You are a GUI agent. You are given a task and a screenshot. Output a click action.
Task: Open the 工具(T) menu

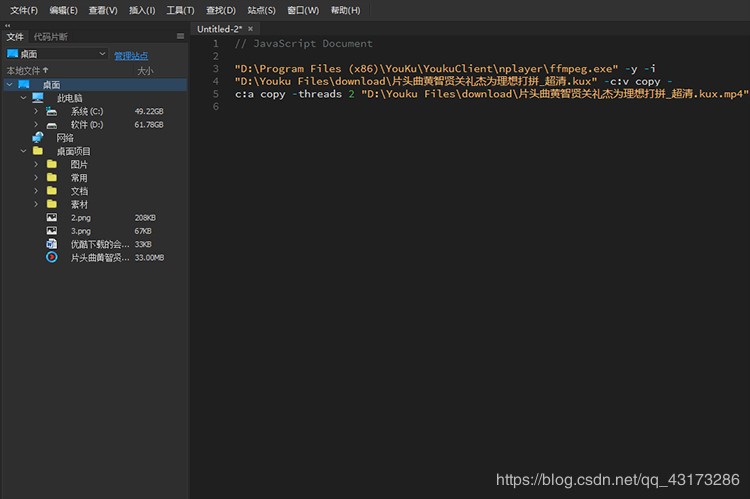click(x=180, y=10)
